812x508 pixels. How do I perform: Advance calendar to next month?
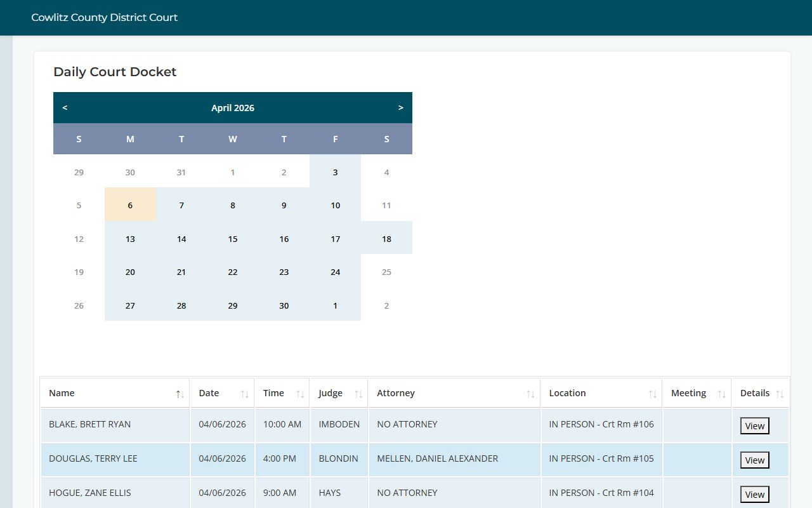pos(400,108)
